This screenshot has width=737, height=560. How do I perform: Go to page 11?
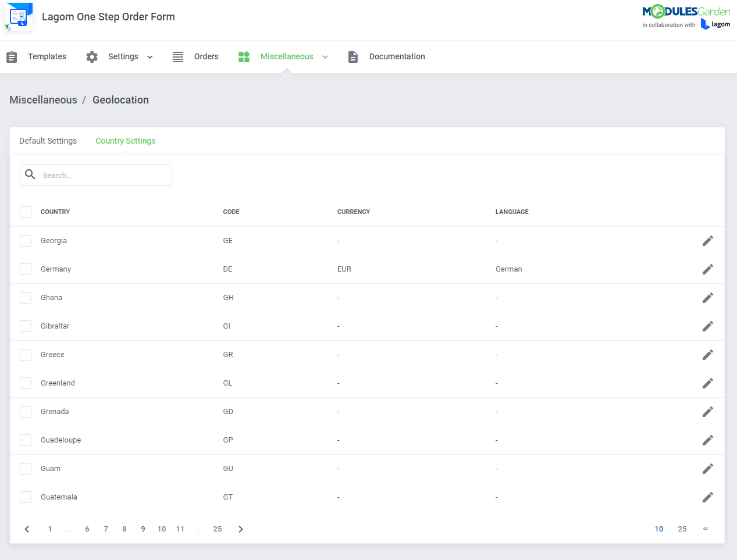pyautogui.click(x=180, y=529)
